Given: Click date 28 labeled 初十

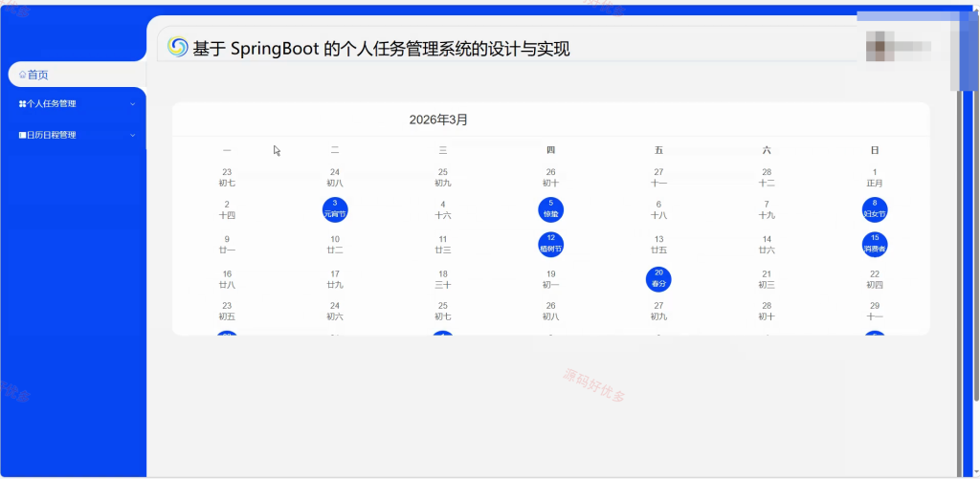Looking at the screenshot, I should tap(767, 311).
